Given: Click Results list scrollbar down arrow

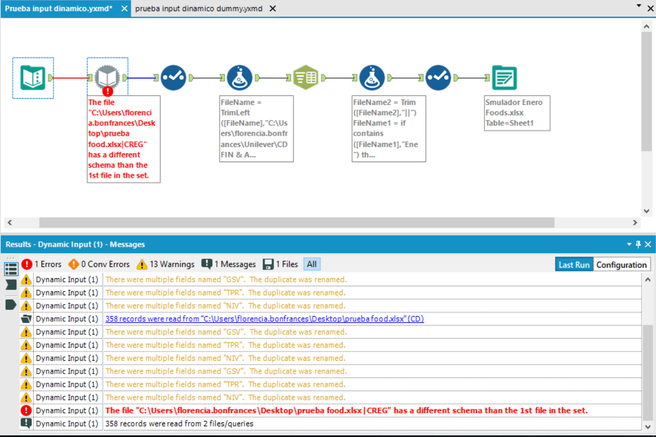Looking at the screenshot, I should click(x=648, y=426).
